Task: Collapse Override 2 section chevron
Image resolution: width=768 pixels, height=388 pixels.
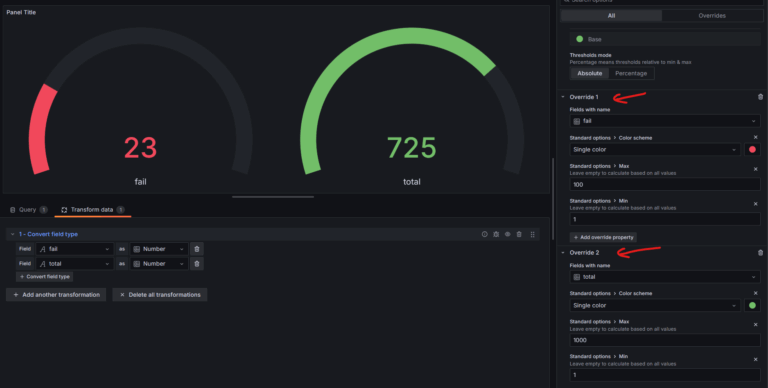Action: (563, 253)
